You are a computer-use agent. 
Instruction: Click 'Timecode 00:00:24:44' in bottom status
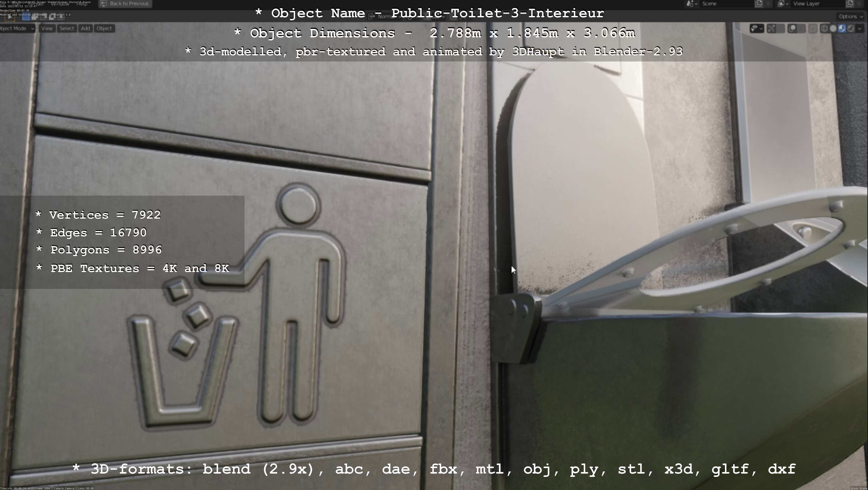tap(16, 488)
